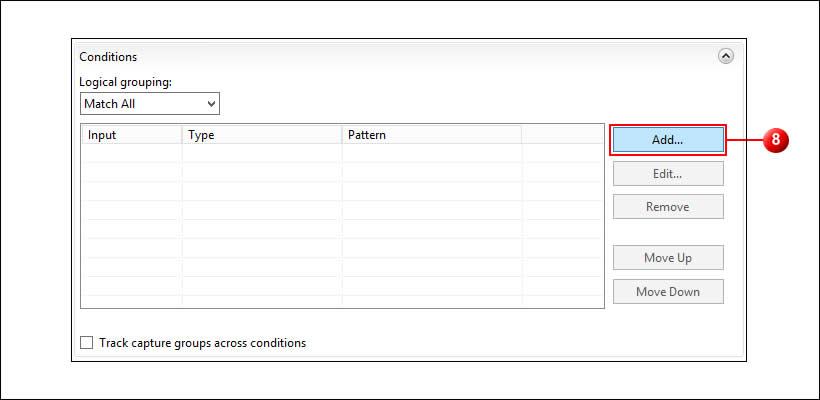Click the Remove button
The width and height of the screenshot is (820, 400).
click(667, 207)
